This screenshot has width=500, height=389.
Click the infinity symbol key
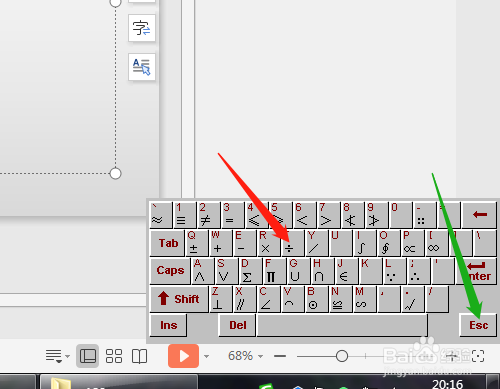point(437,243)
